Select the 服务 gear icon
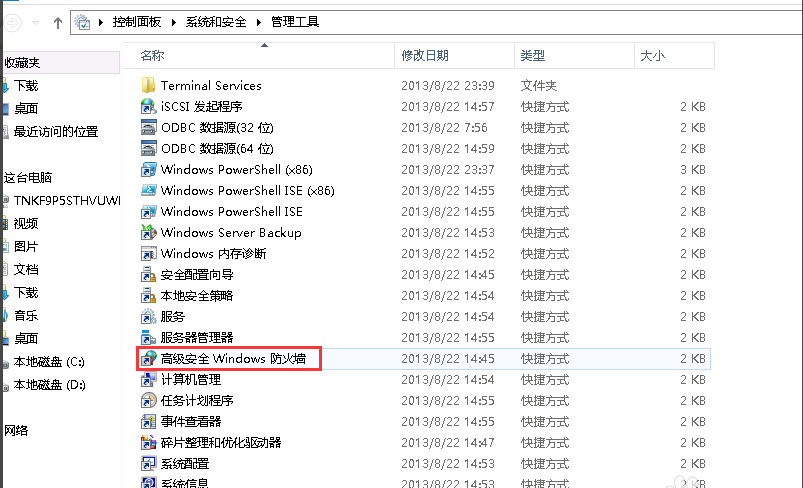 coord(148,317)
